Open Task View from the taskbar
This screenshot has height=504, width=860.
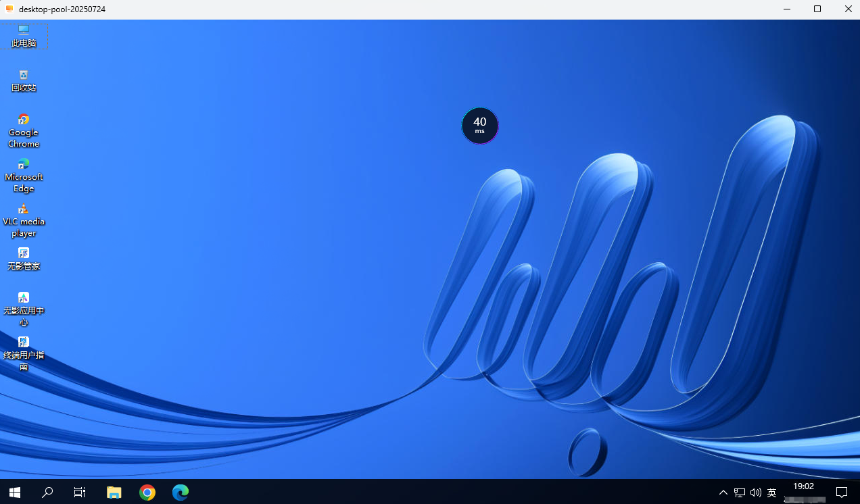pyautogui.click(x=80, y=493)
